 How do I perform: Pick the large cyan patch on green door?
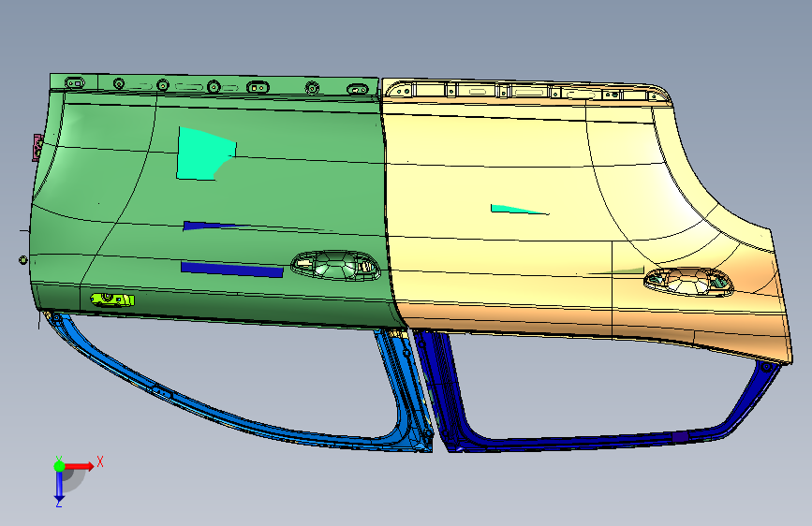[x=204, y=153]
